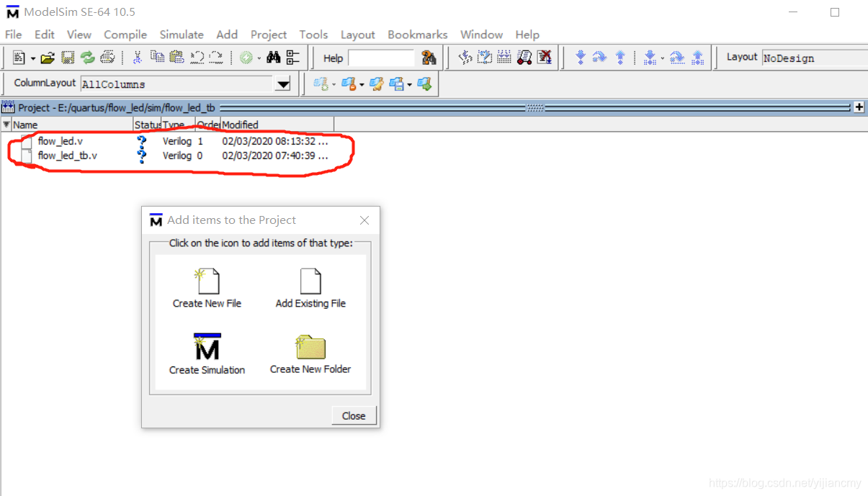Click the green circular add-selected icon
Screen dimensions: 868x496
[246, 58]
